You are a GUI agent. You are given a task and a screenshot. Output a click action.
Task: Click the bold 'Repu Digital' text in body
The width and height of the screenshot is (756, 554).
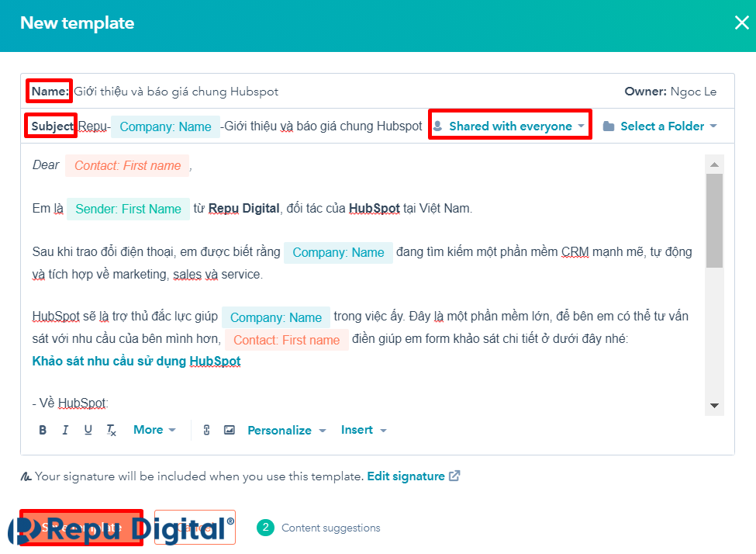coord(244,209)
